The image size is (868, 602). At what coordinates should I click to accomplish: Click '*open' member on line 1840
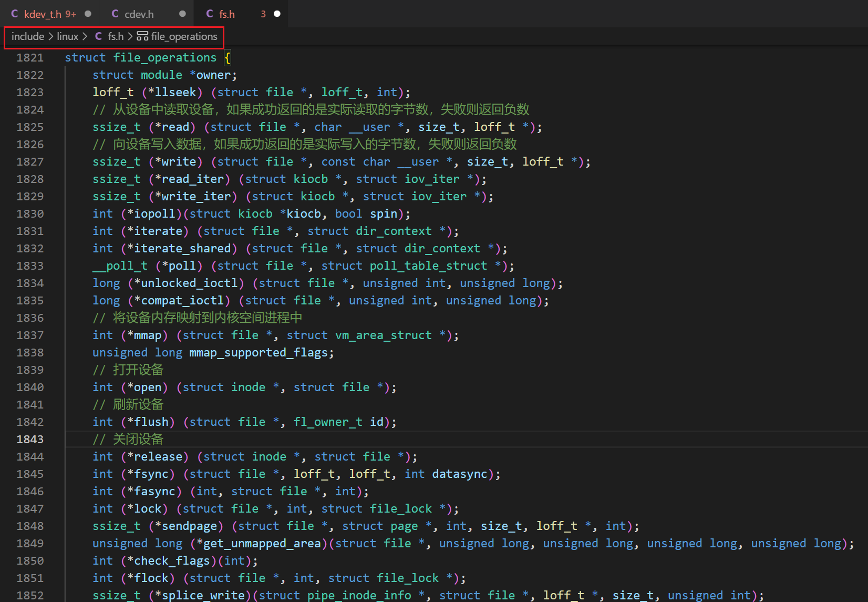(x=144, y=387)
